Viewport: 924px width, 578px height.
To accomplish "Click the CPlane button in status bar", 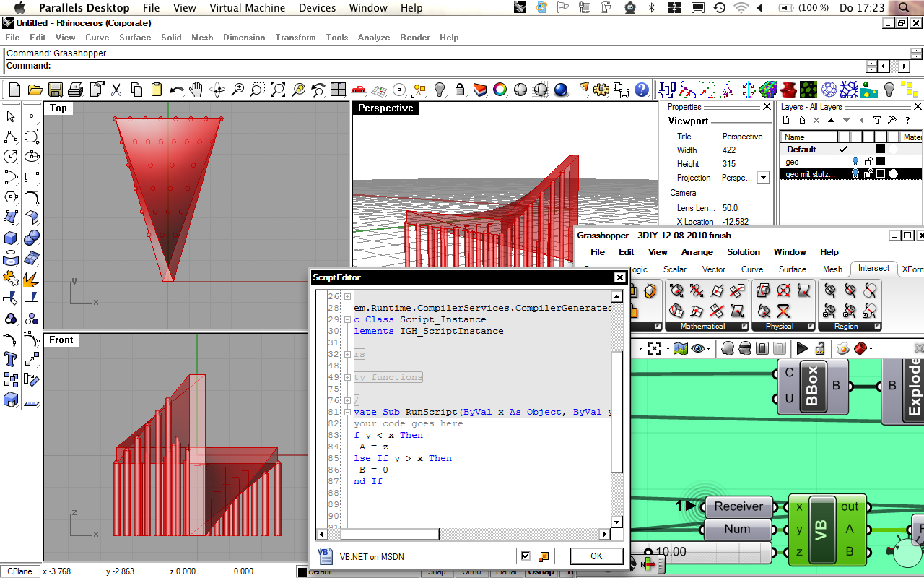I will coord(19,571).
